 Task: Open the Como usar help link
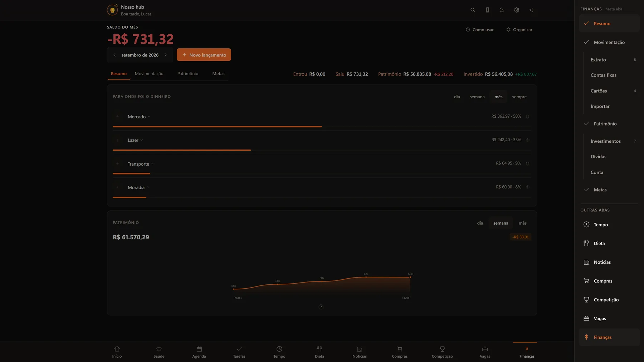pyautogui.click(x=479, y=30)
